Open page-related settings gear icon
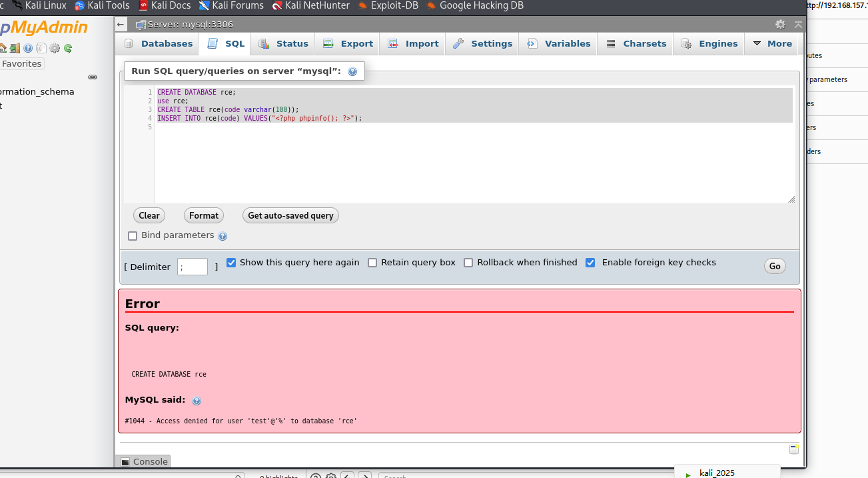The image size is (868, 478). 780,25
